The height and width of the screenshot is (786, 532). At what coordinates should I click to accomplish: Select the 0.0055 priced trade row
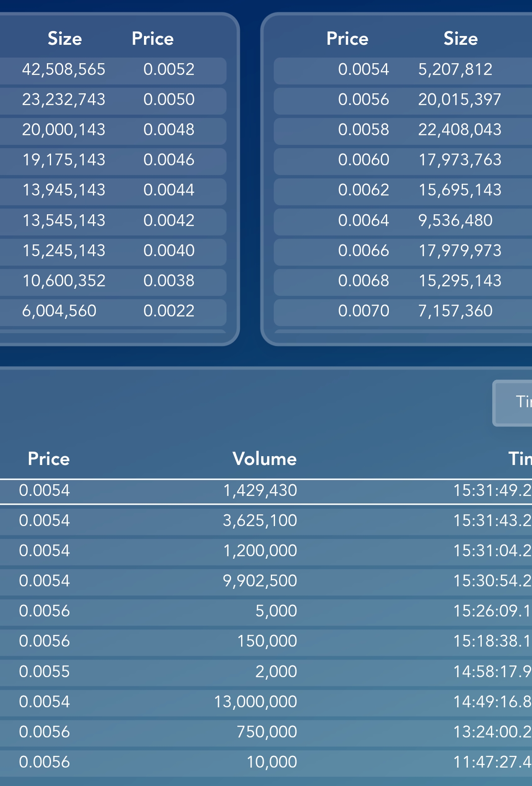coord(266,672)
